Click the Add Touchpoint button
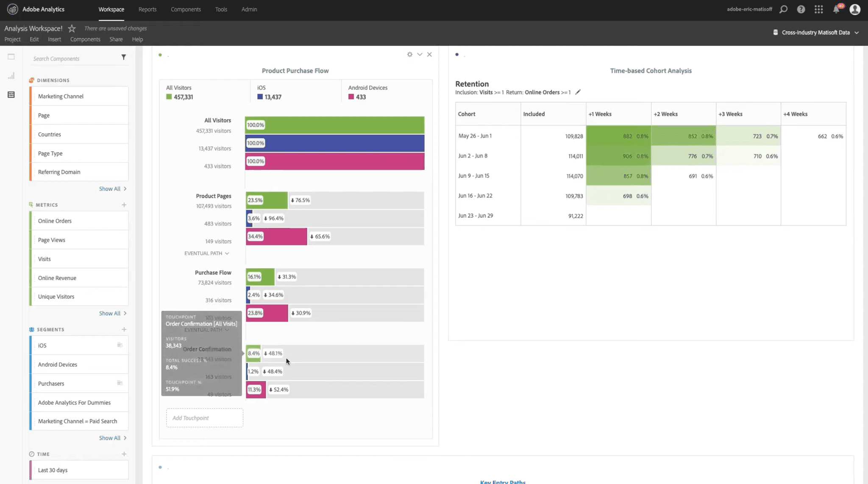The width and height of the screenshot is (868, 484). pos(204,417)
